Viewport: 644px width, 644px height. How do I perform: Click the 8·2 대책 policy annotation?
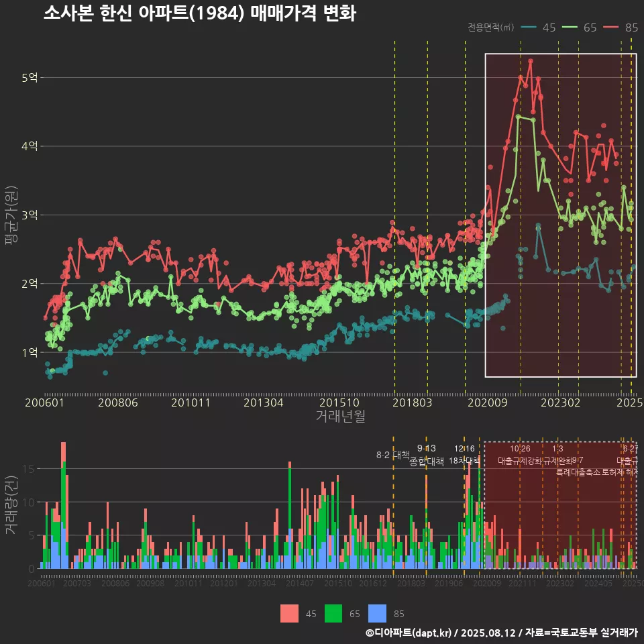(x=393, y=455)
